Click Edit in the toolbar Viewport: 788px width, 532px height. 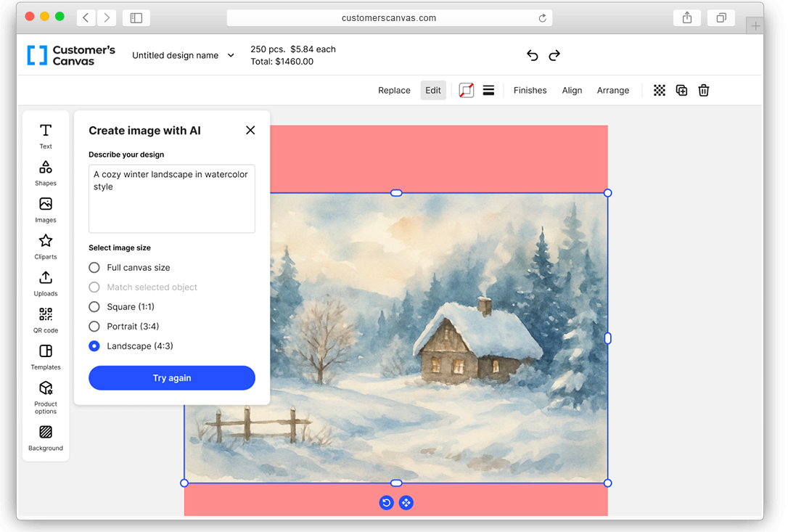point(432,91)
